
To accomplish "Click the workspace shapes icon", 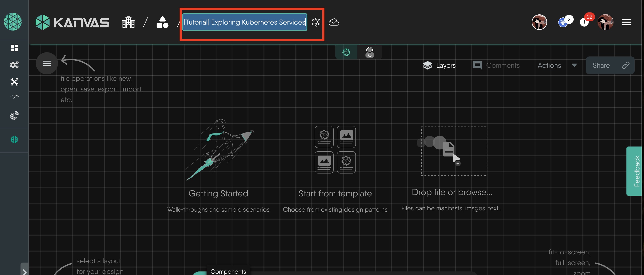I will (162, 22).
